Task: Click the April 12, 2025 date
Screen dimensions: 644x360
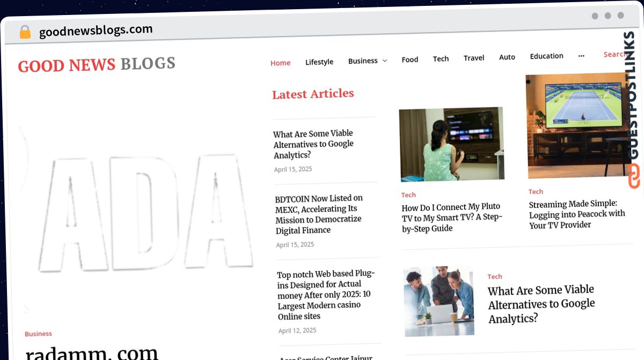Action: point(297,330)
